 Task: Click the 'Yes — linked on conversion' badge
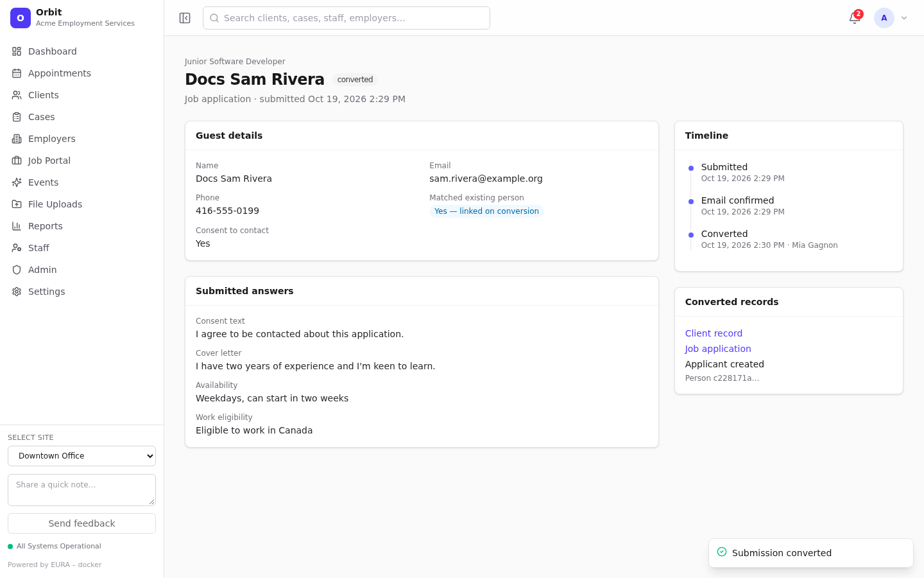(x=486, y=211)
